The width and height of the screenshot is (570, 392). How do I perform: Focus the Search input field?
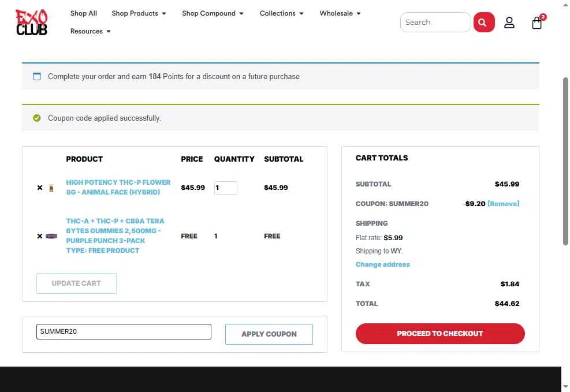coord(435,22)
